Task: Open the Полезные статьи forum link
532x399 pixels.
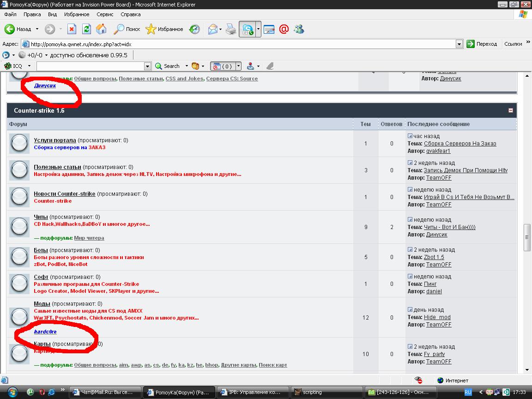Action: coord(57,167)
